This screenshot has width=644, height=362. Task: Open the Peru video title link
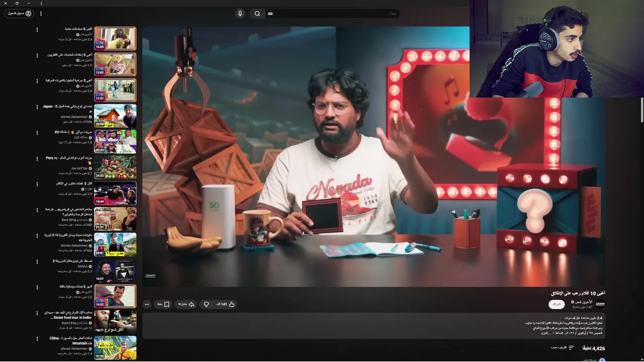pos(69,160)
